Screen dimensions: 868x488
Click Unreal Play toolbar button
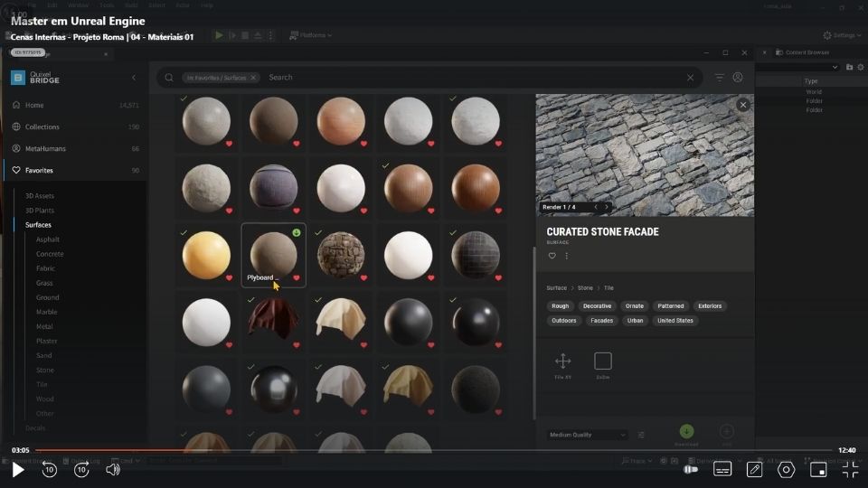[219, 35]
